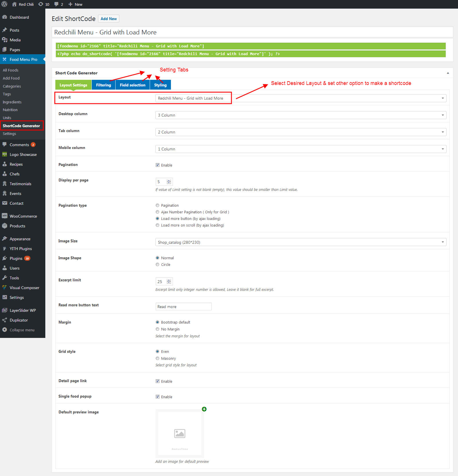Choose No Margin option
The image size is (458, 476).
[157, 329]
